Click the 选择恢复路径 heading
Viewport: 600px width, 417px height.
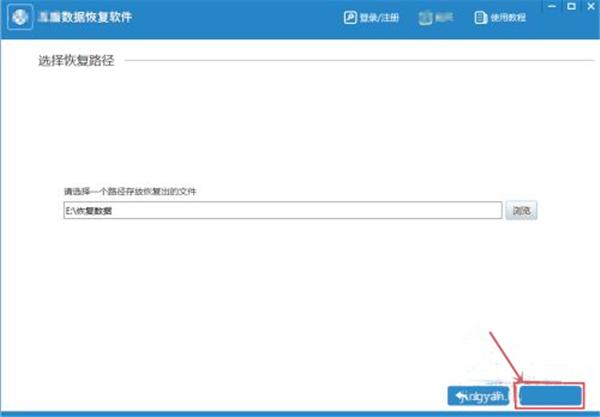[76, 60]
